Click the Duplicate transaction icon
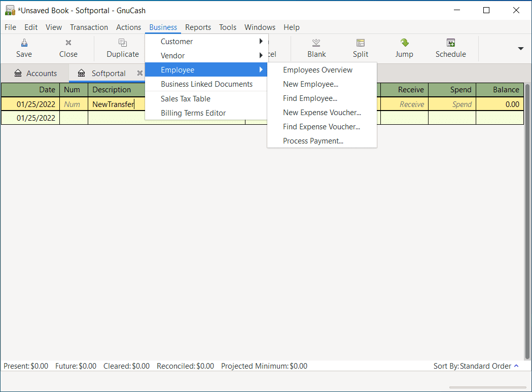The image size is (532, 392). pyautogui.click(x=123, y=43)
